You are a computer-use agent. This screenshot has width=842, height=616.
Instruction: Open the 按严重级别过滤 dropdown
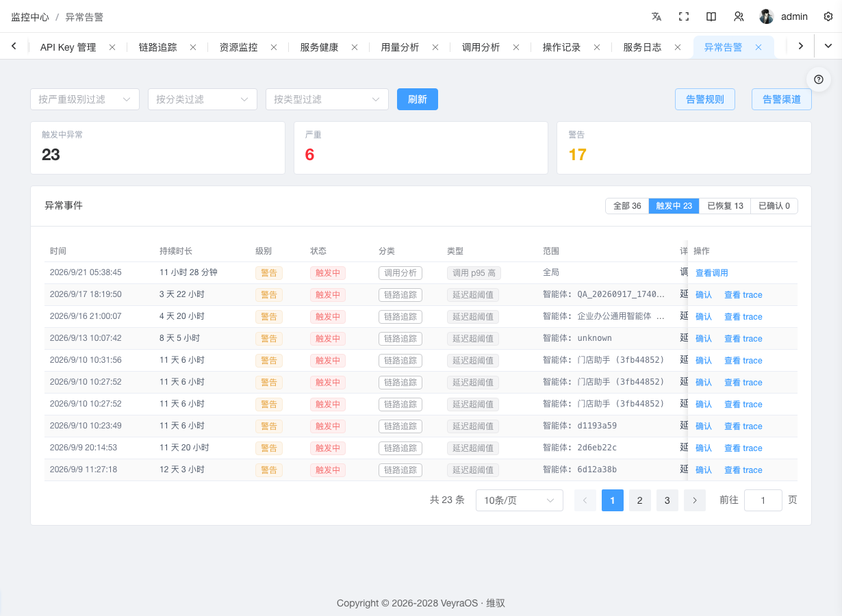85,99
